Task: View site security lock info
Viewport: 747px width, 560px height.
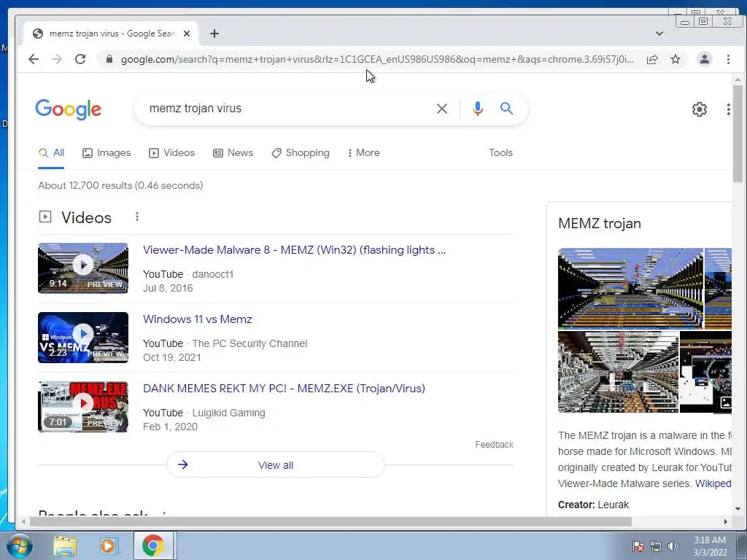Action: pos(109,59)
